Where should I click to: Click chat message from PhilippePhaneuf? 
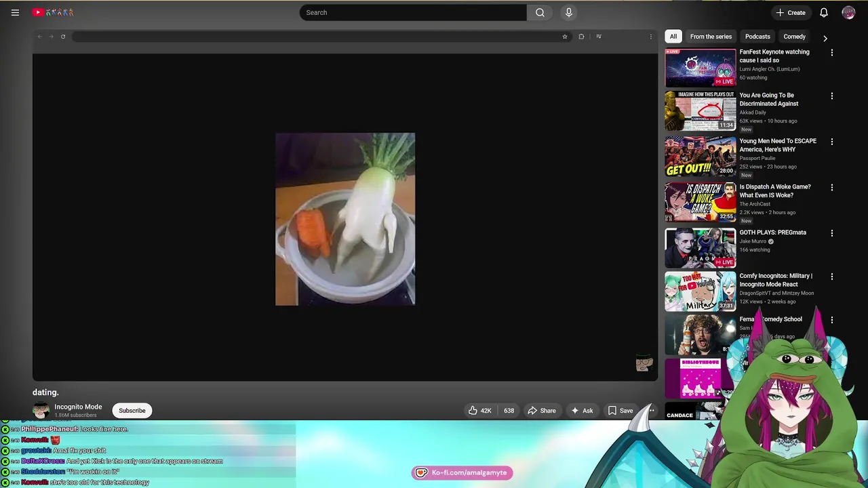pos(75,429)
